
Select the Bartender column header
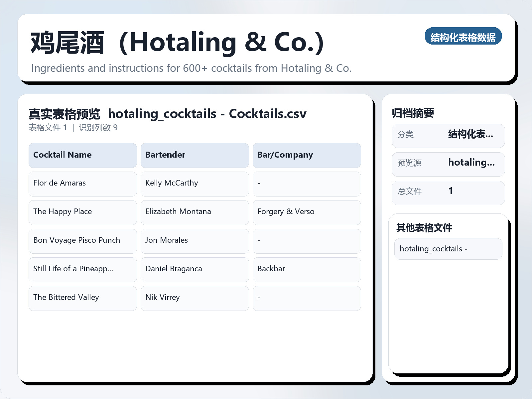(x=195, y=155)
